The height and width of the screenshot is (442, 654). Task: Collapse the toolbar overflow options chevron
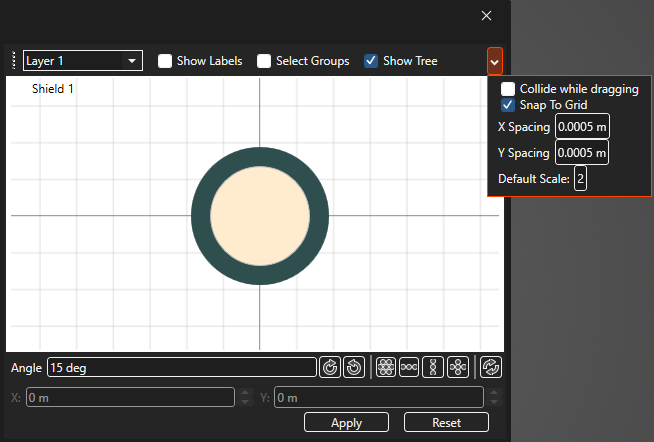tap(495, 62)
